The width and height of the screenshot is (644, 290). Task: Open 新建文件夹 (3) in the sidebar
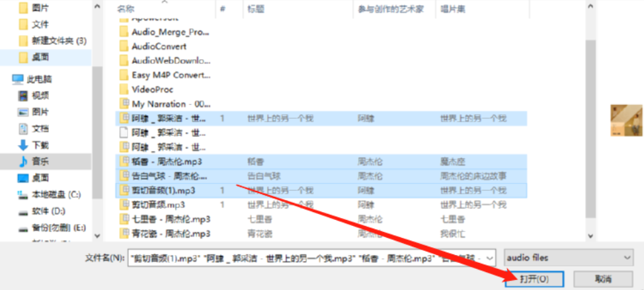53,41
